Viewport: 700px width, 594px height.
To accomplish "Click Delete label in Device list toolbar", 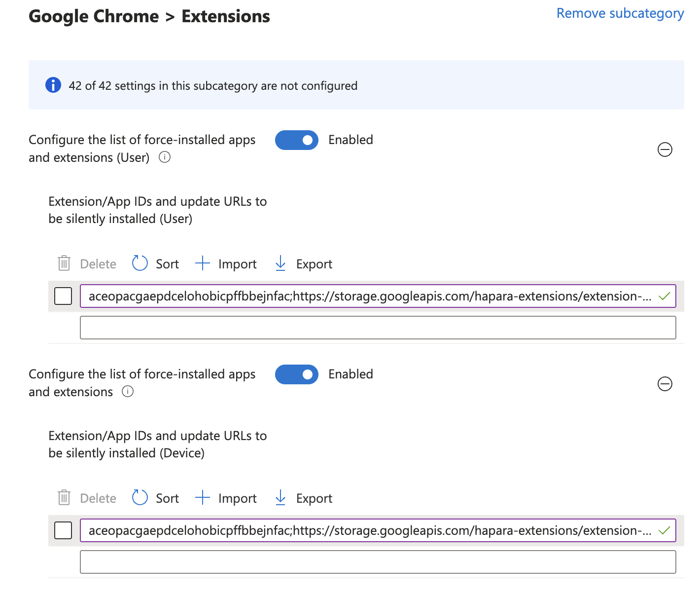I will tap(98, 498).
